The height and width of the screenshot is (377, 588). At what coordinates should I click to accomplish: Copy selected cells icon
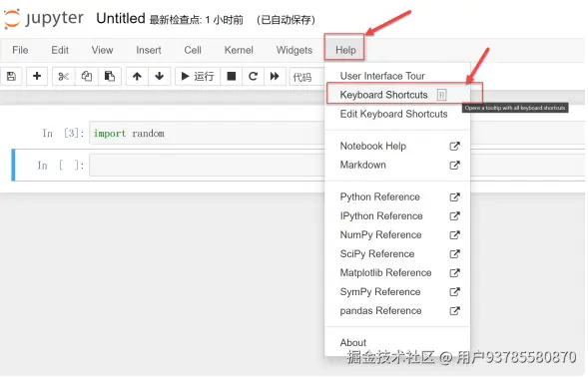87,77
